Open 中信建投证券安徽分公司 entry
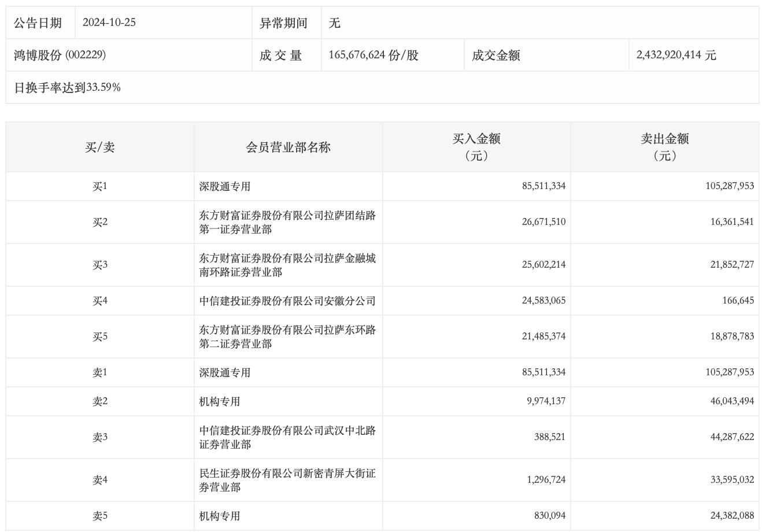The image size is (762, 532). pyautogui.click(x=287, y=301)
